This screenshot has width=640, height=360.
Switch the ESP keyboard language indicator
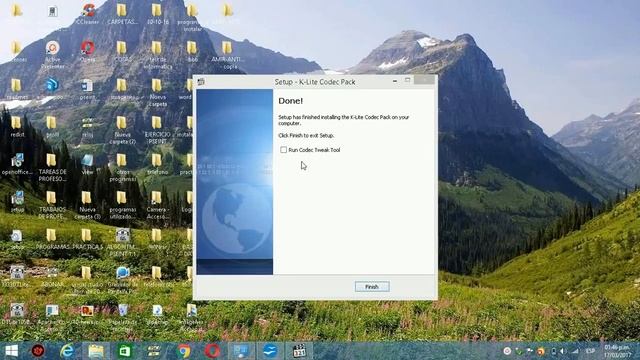coord(590,351)
